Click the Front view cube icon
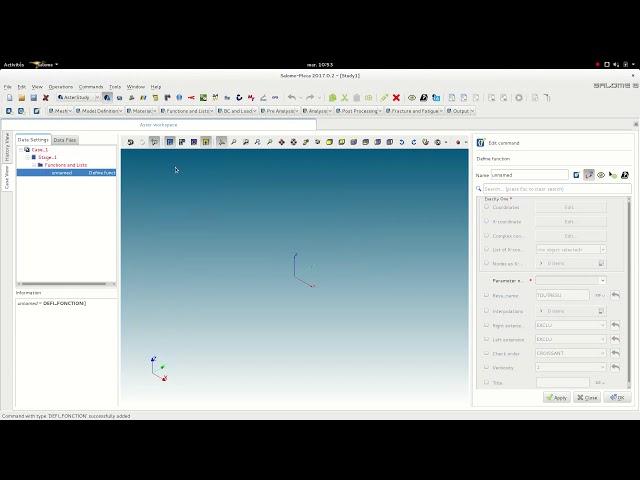The width and height of the screenshot is (640, 480). (329, 142)
